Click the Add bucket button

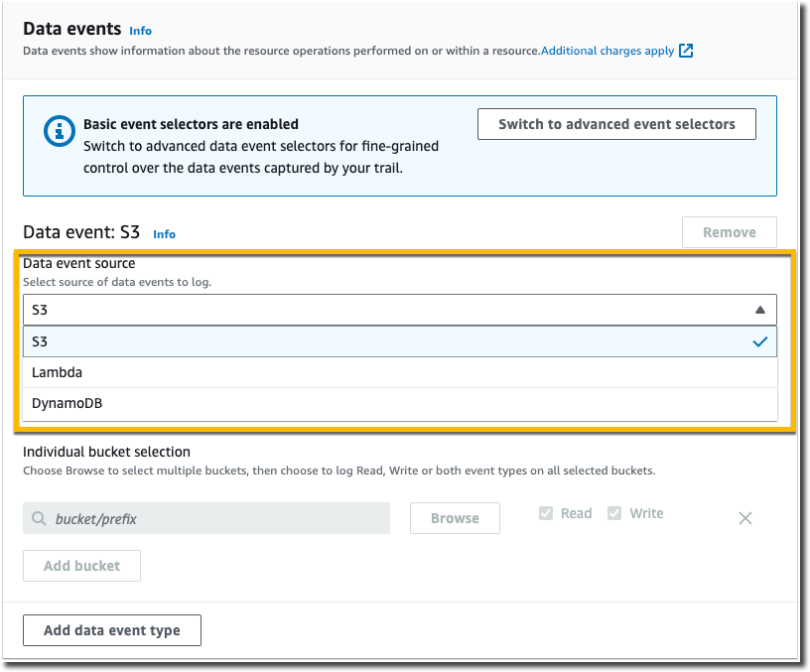coord(81,565)
